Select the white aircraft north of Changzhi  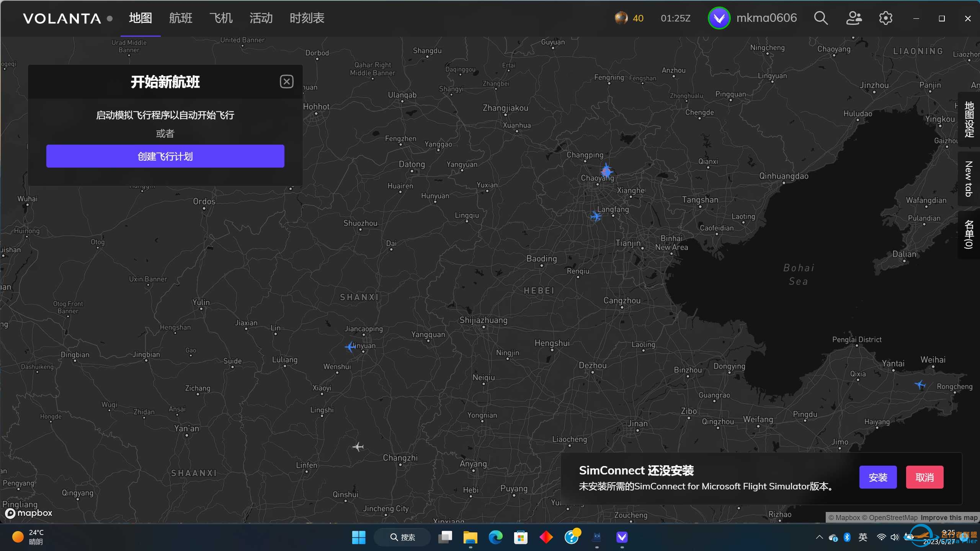point(358,447)
